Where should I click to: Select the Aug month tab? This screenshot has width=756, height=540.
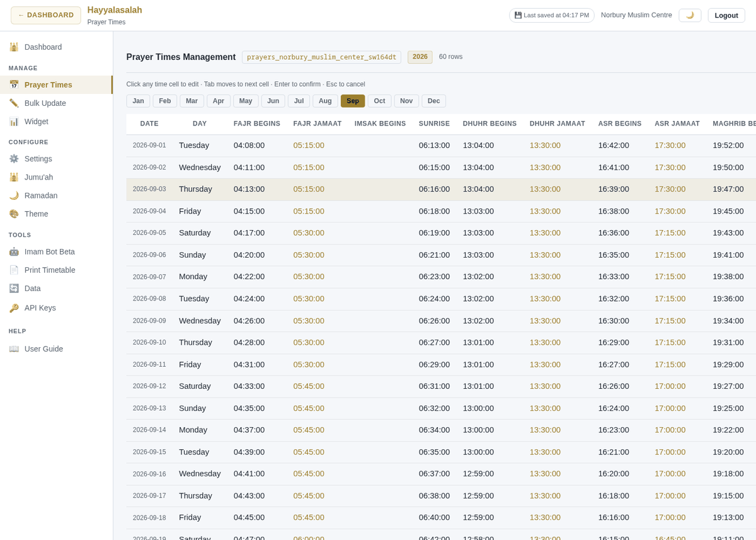coord(325,101)
